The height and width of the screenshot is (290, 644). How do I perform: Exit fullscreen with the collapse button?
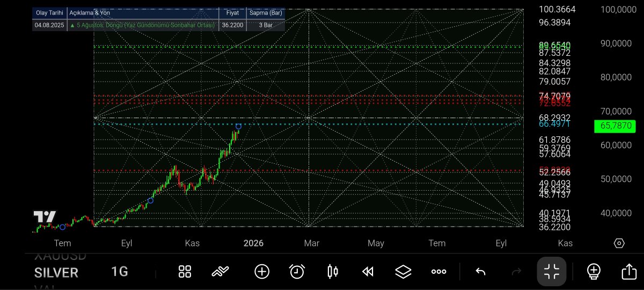pos(552,272)
